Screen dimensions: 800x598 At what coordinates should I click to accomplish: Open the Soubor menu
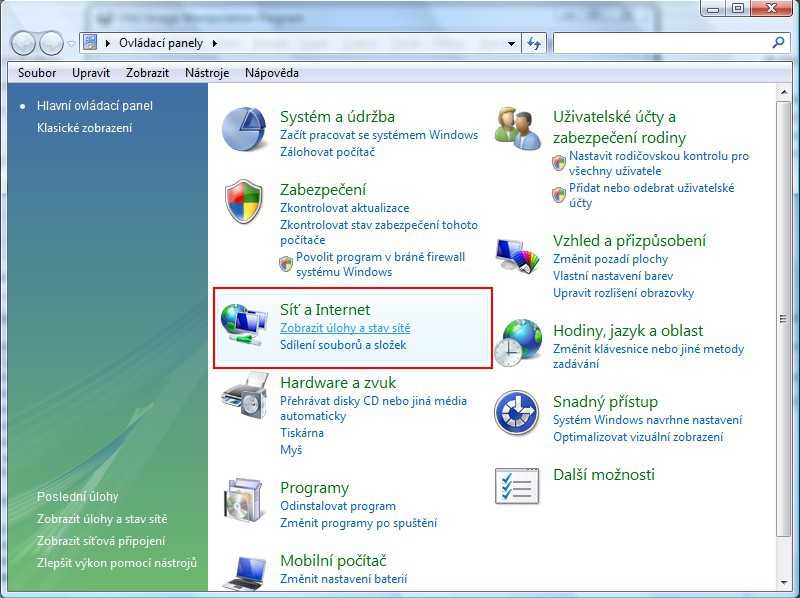[x=37, y=73]
